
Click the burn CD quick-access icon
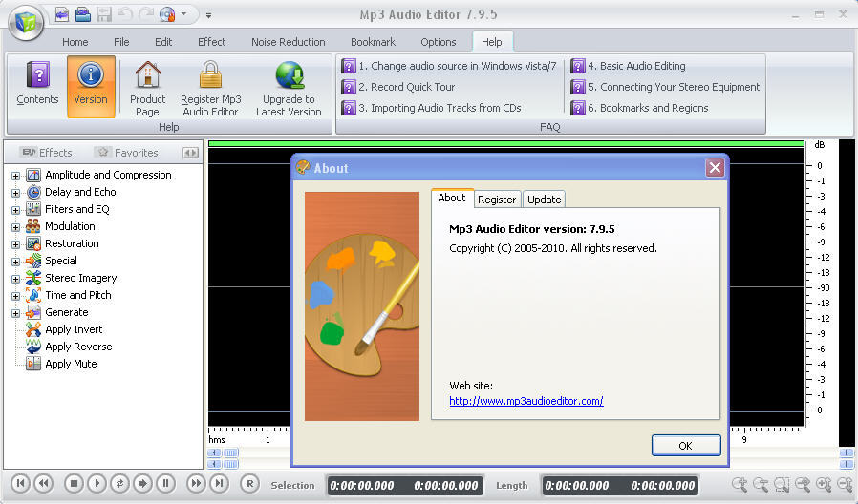(x=167, y=14)
